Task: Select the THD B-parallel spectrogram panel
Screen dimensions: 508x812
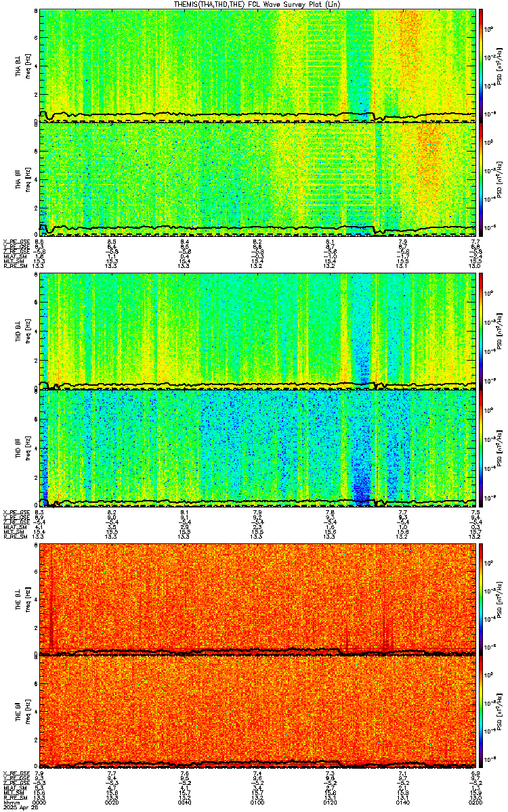Action: [x=257, y=448]
